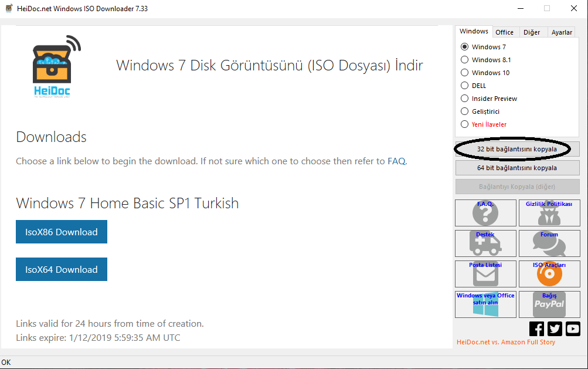The width and height of the screenshot is (588, 369).
Task: Minimize the ISO Downloader window
Action: click(x=521, y=8)
